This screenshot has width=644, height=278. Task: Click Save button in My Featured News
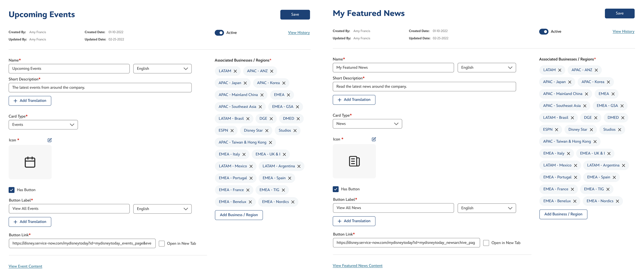(x=619, y=13)
